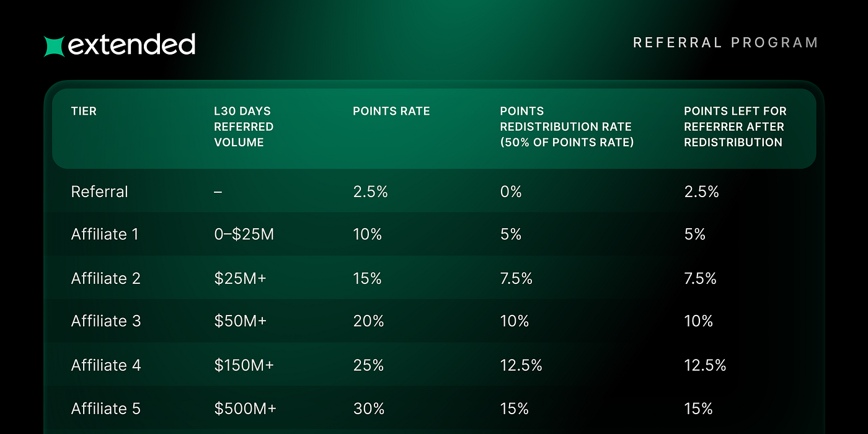The height and width of the screenshot is (434, 868).
Task: Click POINTS LEFT FOR REFERRER header
Action: tap(735, 126)
